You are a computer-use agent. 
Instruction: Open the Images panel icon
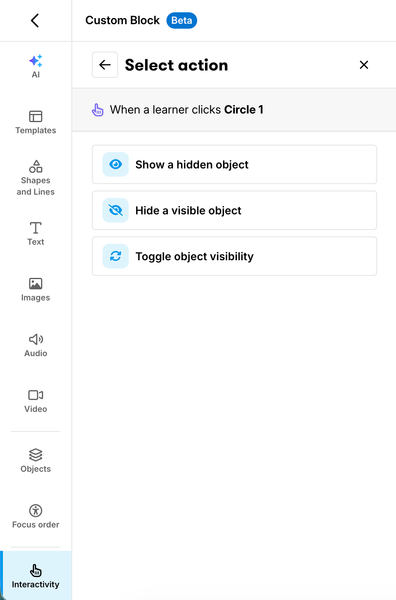pos(36,284)
